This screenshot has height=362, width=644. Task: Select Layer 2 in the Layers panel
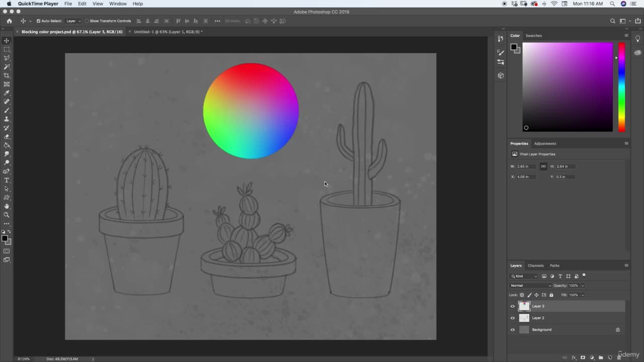(568, 318)
